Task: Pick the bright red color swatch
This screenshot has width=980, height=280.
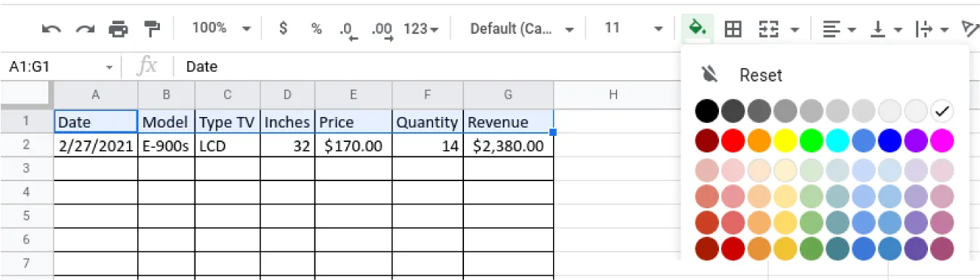Action: point(733,140)
